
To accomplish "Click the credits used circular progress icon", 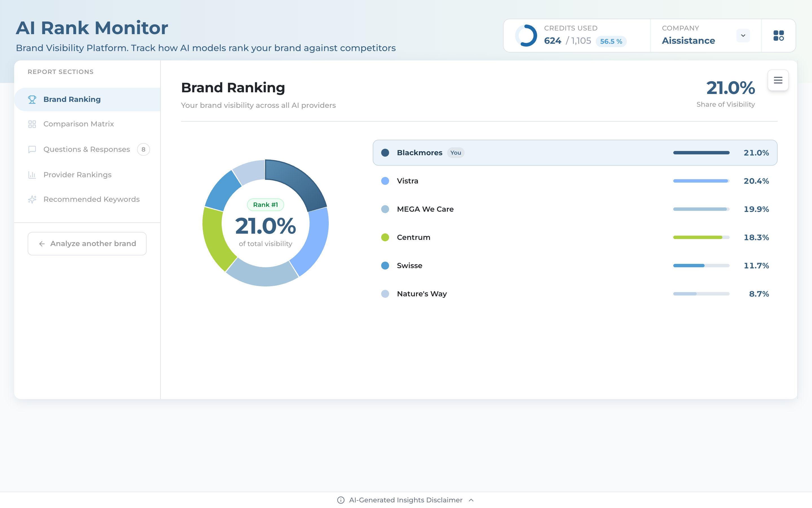I will click(526, 36).
